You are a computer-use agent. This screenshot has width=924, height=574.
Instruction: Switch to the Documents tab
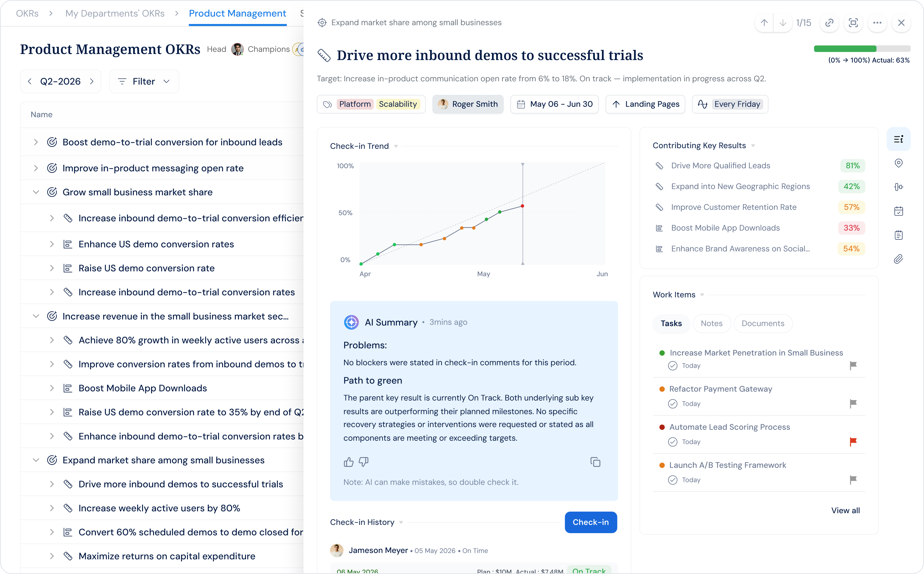(x=763, y=323)
